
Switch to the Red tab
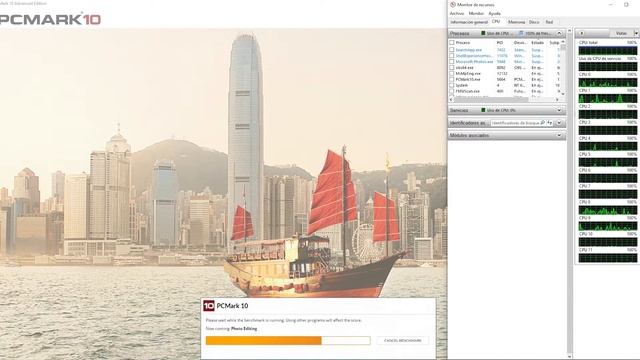pyautogui.click(x=549, y=22)
